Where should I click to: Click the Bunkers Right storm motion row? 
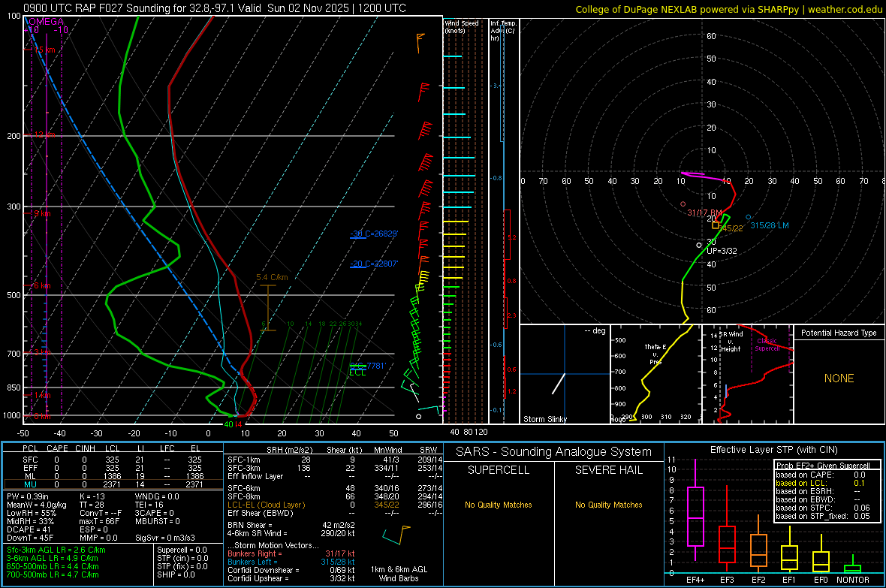pos(291,553)
